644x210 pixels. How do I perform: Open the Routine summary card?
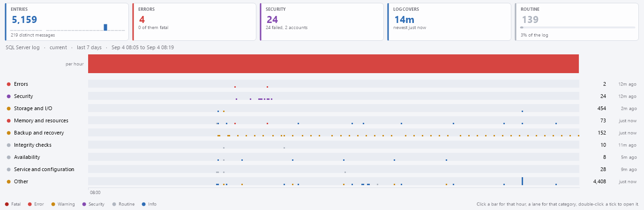(577, 22)
